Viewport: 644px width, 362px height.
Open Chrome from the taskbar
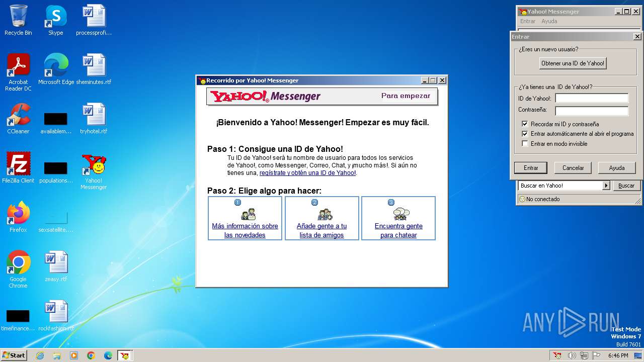(x=91, y=355)
